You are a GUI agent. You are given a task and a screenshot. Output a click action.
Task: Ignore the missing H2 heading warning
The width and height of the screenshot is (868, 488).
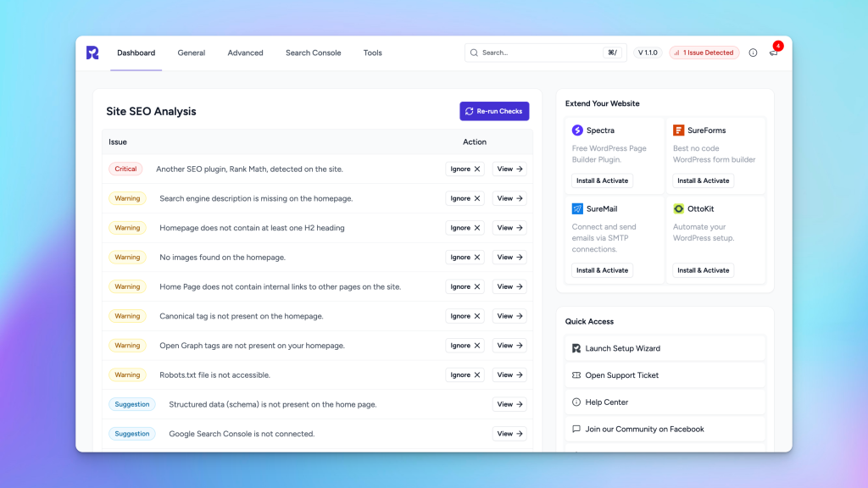465,227
